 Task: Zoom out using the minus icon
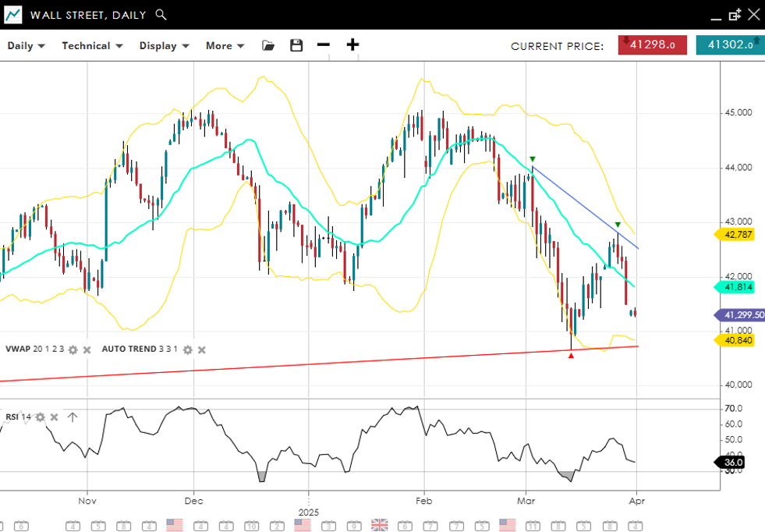tap(324, 45)
